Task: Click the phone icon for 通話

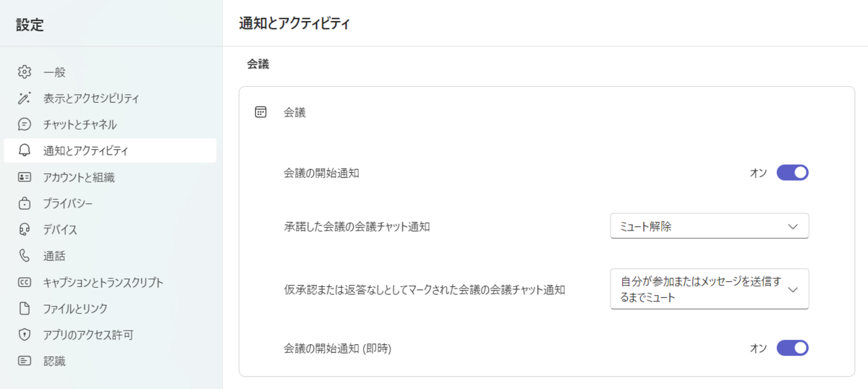Action: click(x=25, y=255)
